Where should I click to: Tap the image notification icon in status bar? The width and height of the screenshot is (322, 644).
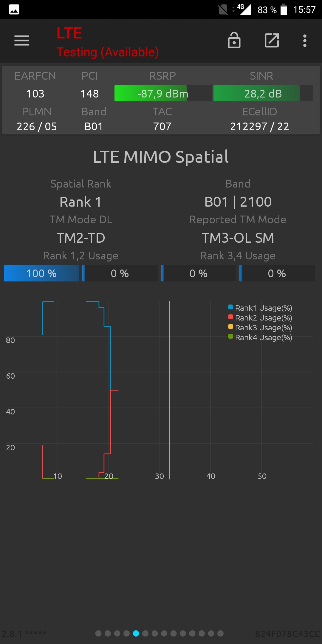14,10
